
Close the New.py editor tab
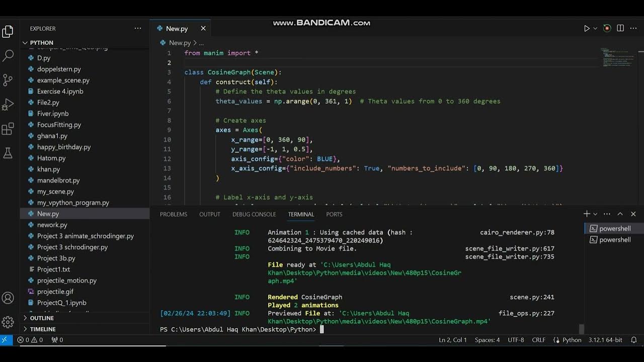click(203, 29)
